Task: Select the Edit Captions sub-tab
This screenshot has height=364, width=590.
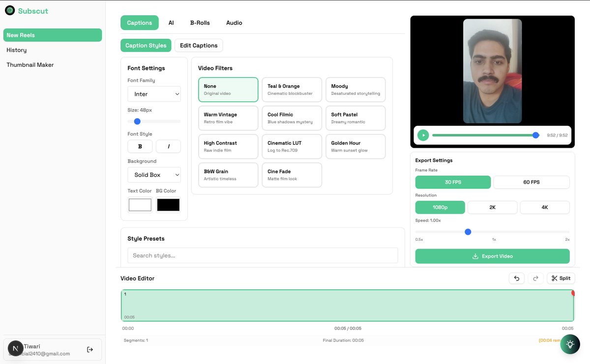Action: tap(199, 45)
